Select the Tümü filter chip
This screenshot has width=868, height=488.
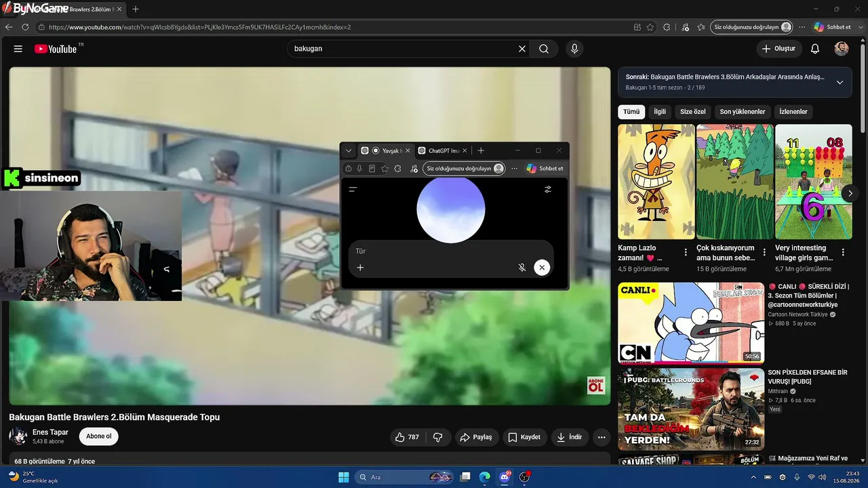[631, 112]
